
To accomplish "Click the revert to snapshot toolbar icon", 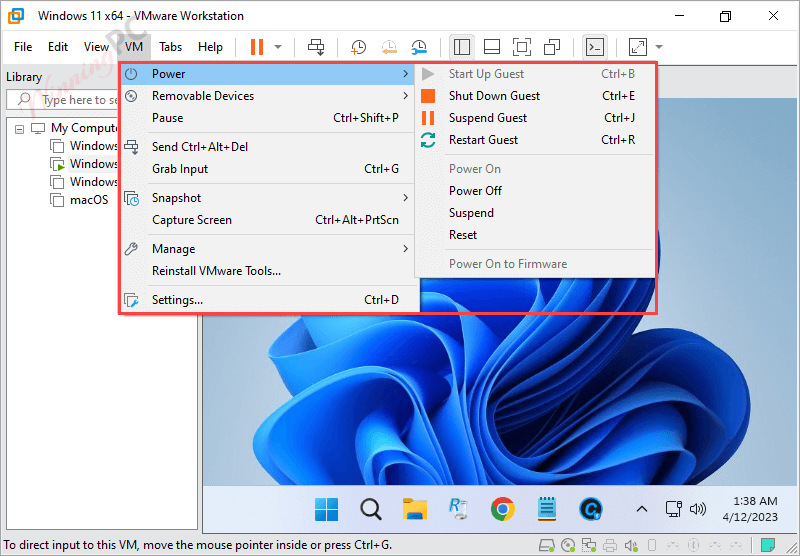I will coord(389,47).
